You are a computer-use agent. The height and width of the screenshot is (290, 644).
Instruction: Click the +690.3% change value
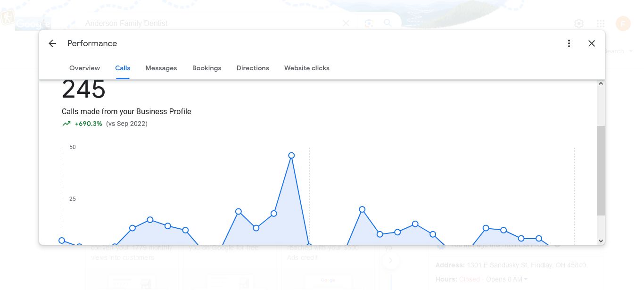[89, 124]
